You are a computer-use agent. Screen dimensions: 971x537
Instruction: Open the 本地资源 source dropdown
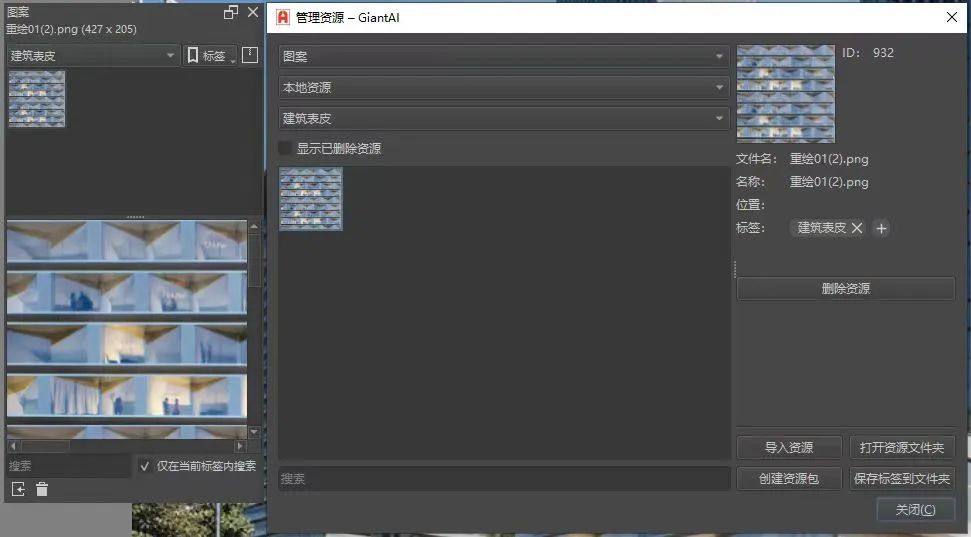coord(502,87)
